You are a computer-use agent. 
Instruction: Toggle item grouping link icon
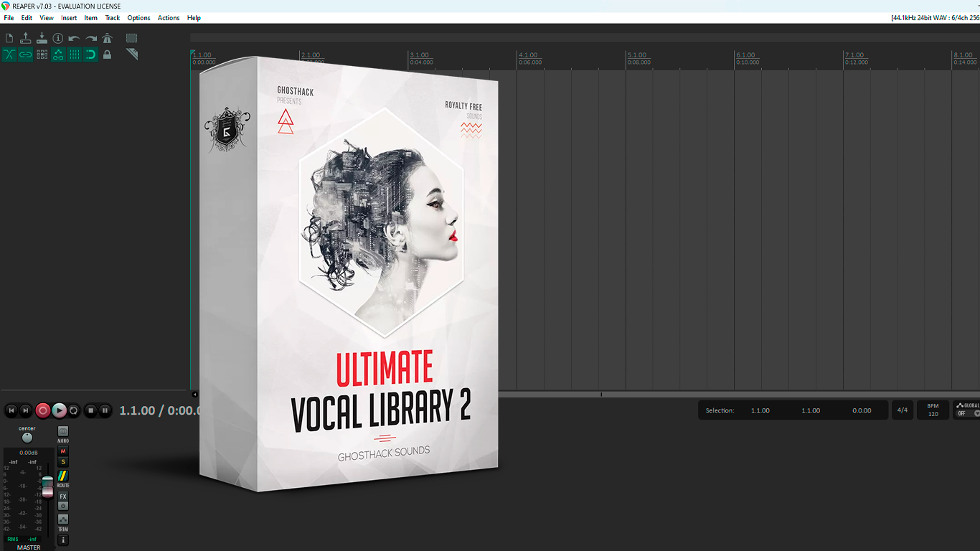(x=26, y=55)
